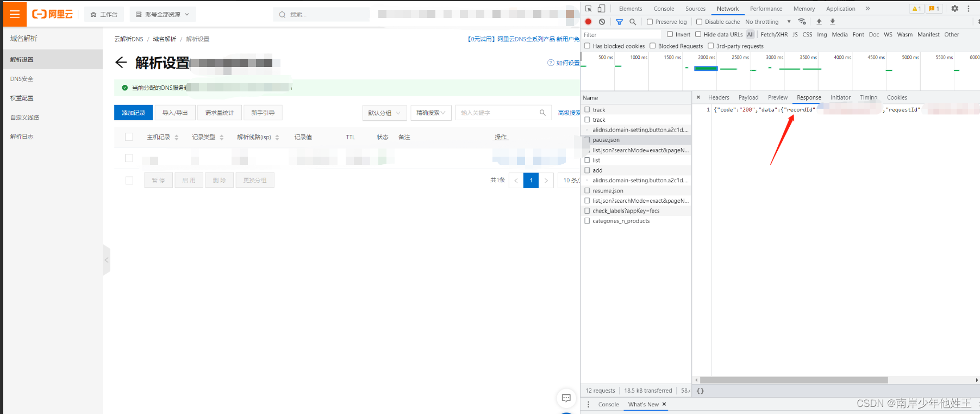Open the 精确搜索 dropdown
Viewport: 980px width, 414px height.
tap(430, 113)
